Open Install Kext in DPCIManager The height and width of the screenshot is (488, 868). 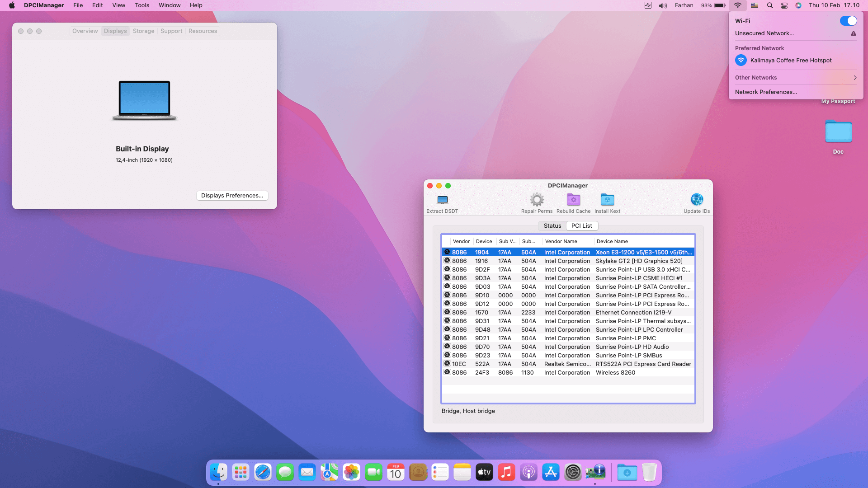tap(607, 200)
